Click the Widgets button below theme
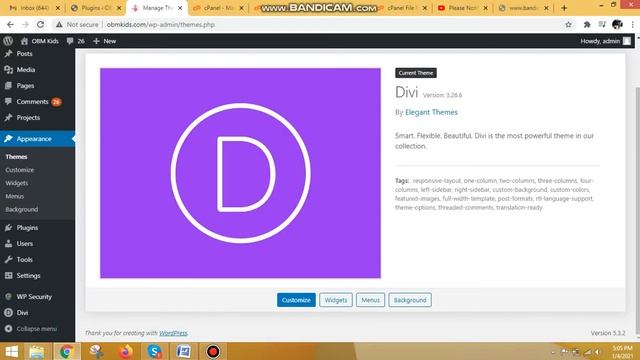640x360 pixels. (336, 300)
